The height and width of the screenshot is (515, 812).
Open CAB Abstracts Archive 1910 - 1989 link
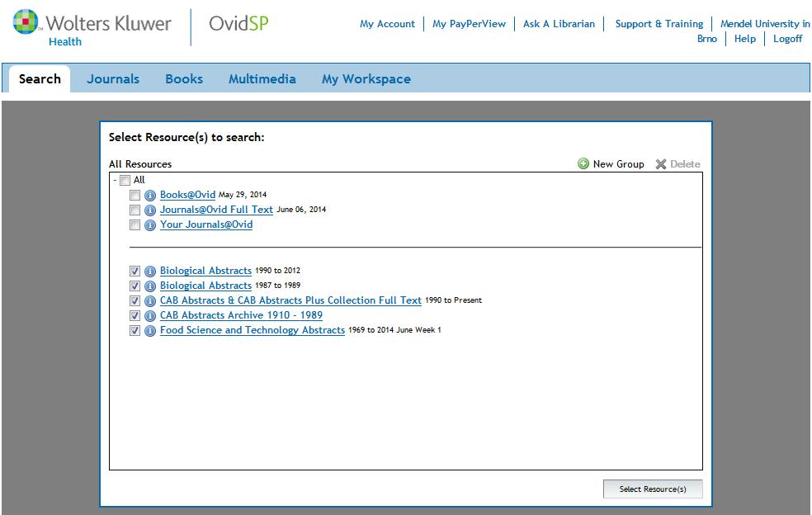click(241, 315)
